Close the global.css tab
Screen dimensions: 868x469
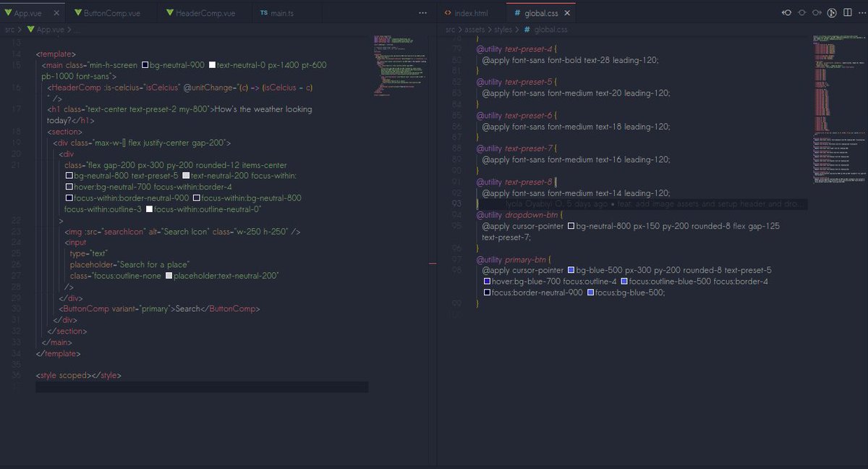pyautogui.click(x=569, y=13)
